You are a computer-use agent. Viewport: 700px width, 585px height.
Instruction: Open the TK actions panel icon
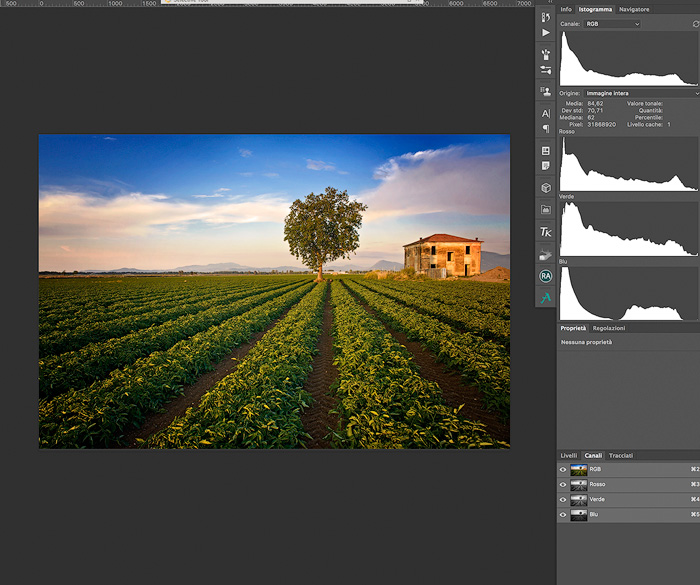pyautogui.click(x=546, y=232)
